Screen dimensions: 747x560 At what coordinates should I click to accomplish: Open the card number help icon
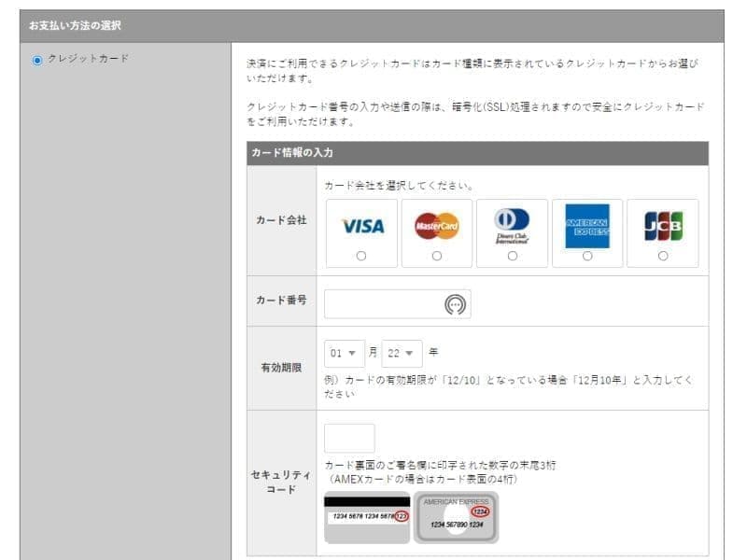click(x=457, y=303)
